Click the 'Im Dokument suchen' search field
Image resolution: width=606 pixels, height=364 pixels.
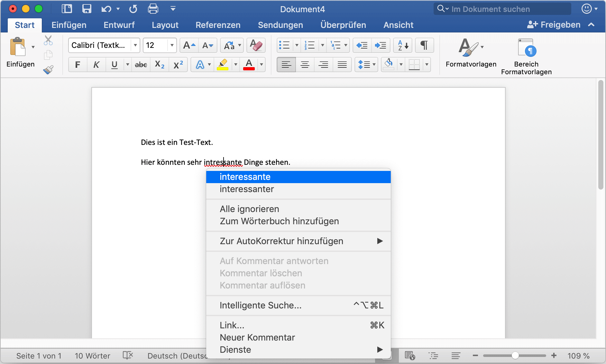(x=502, y=9)
